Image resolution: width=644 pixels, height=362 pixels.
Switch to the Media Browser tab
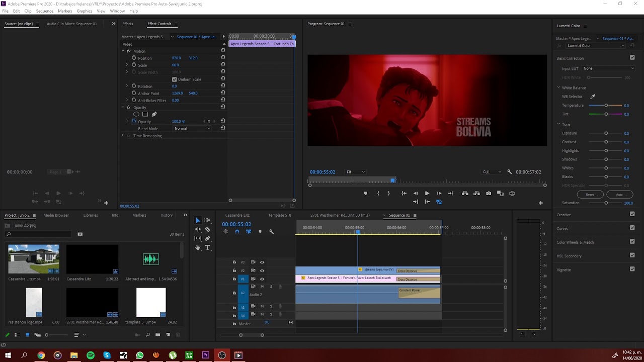[x=56, y=215]
